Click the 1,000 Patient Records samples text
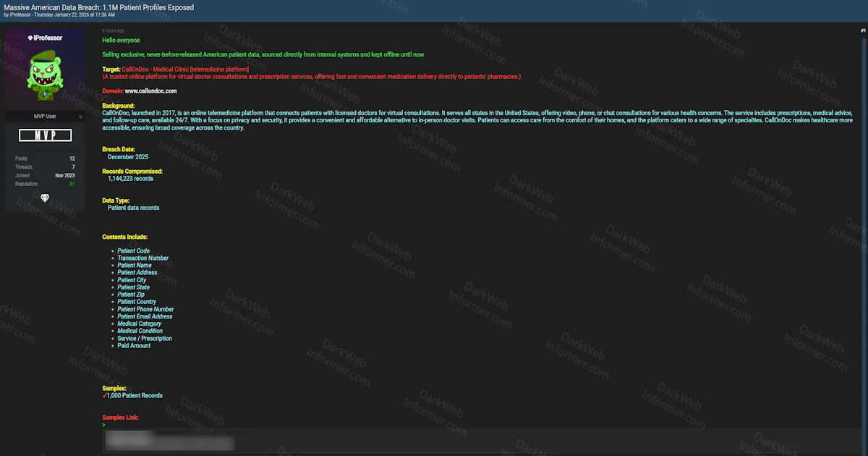The width and height of the screenshot is (868, 456). (135, 395)
